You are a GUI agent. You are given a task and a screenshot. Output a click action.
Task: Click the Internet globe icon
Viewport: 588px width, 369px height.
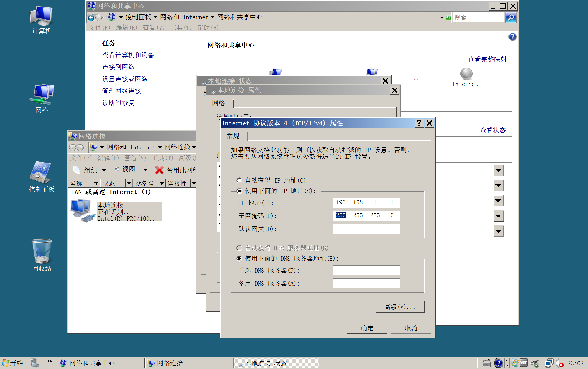click(x=466, y=74)
